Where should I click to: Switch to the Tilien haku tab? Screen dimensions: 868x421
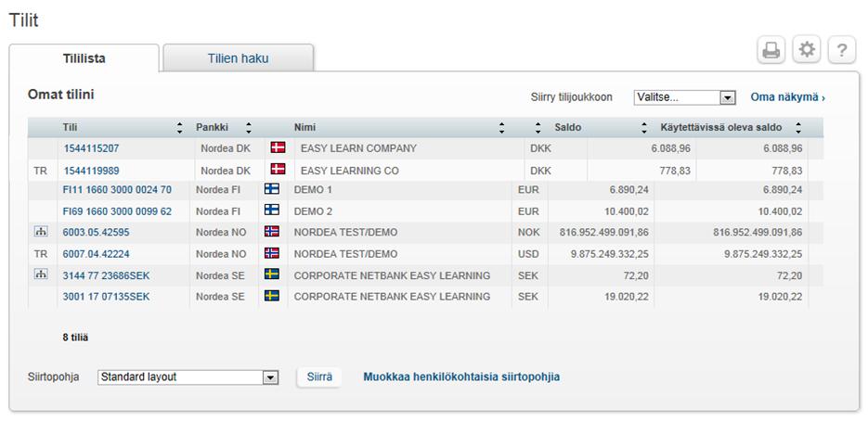click(x=239, y=58)
